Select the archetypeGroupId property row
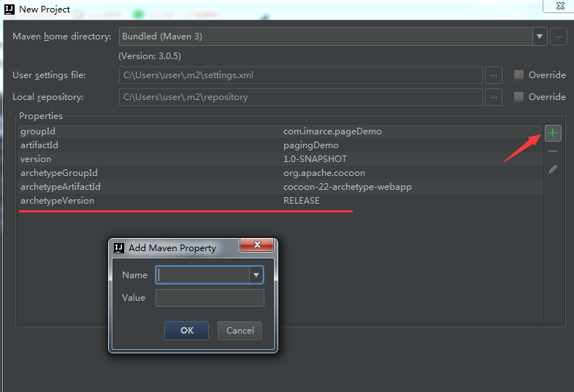The width and height of the screenshot is (574, 392). coord(280,173)
